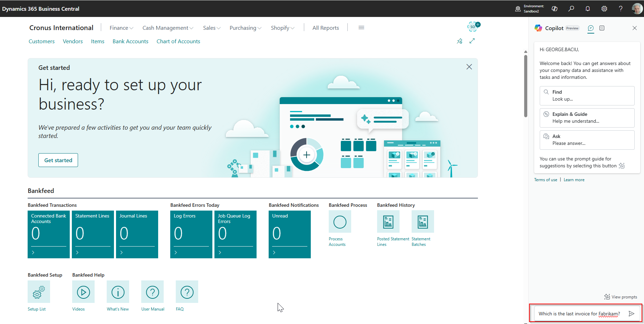This screenshot has width=644, height=324.
Task: Click the Cronus International company name
Action: coord(61,28)
